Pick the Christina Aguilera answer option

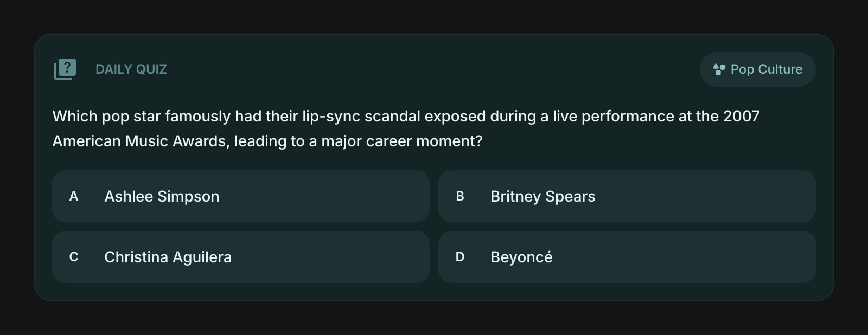(x=168, y=257)
